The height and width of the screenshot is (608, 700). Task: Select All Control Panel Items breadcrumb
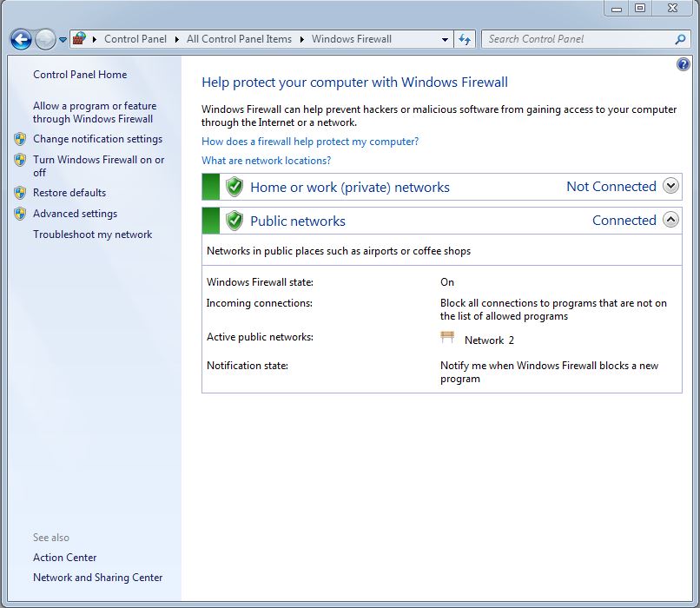coord(239,39)
